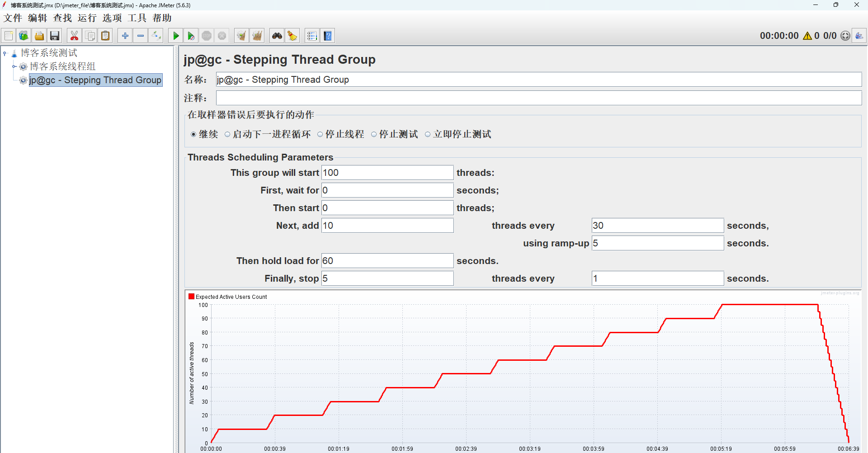
Task: Cut the selected element
Action: pos(74,36)
